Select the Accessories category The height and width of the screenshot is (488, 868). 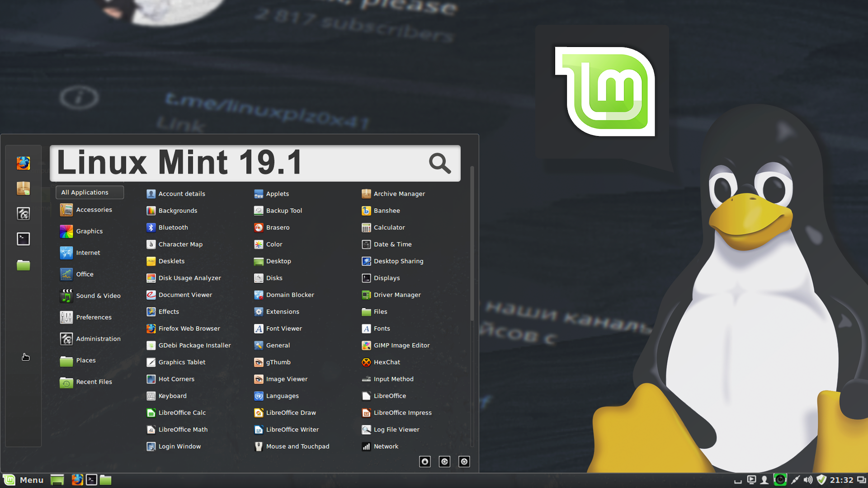(94, 210)
